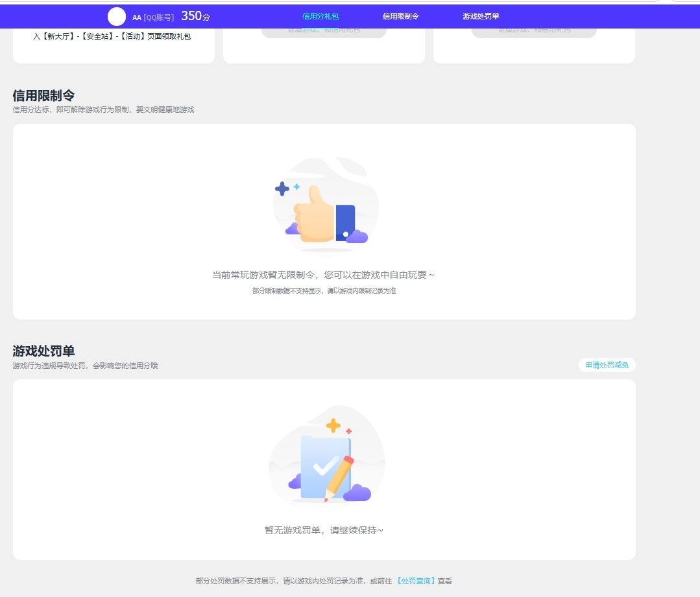
Task: Open the 信用分礼包 tab
Action: click(320, 16)
